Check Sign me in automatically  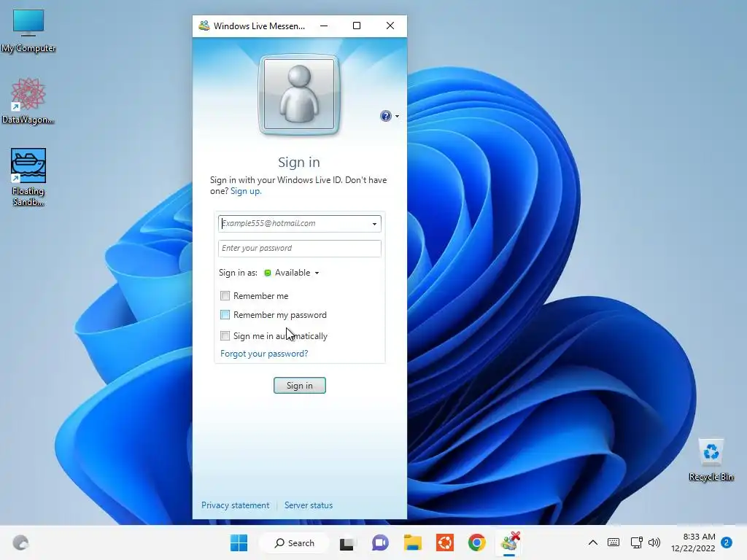click(x=225, y=335)
